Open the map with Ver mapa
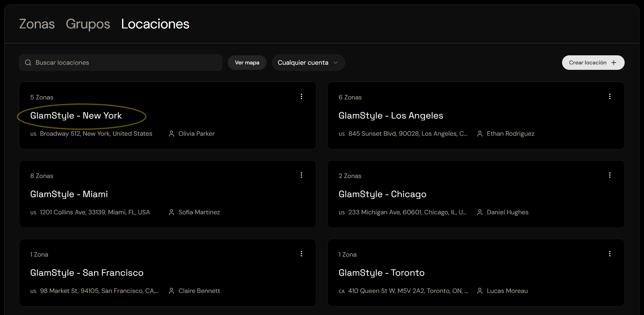The width and height of the screenshot is (644, 315). point(247,63)
